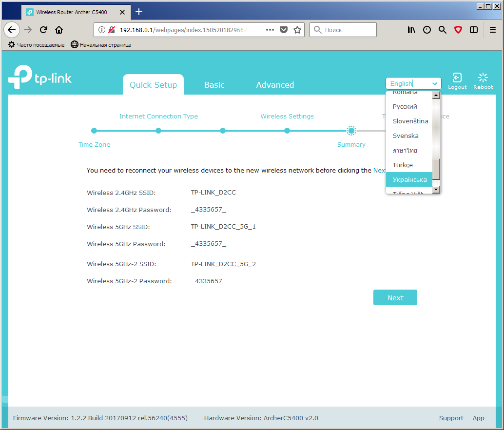Open page actions three-dots menu
The height and width of the screenshot is (430, 504).
[270, 30]
